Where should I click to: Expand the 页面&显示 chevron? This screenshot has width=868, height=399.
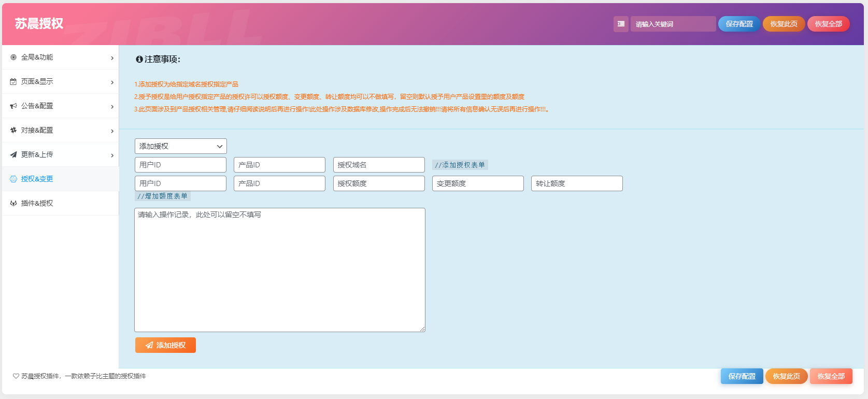coord(112,82)
